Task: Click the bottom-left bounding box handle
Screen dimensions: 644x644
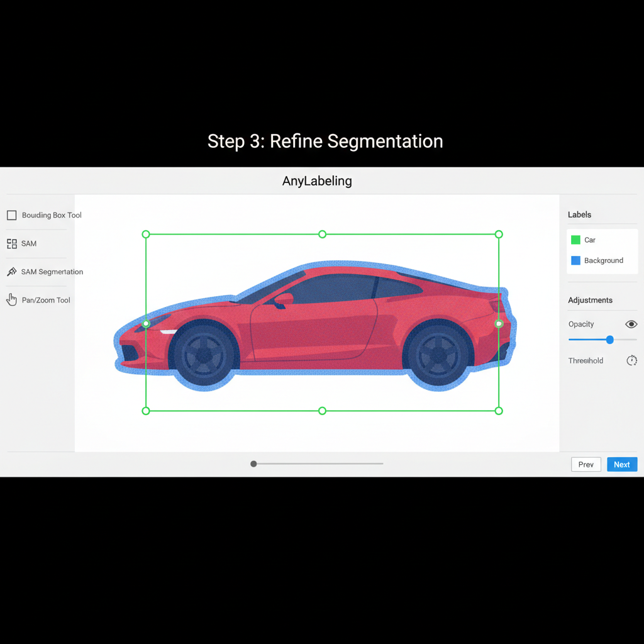Action: 146,411
